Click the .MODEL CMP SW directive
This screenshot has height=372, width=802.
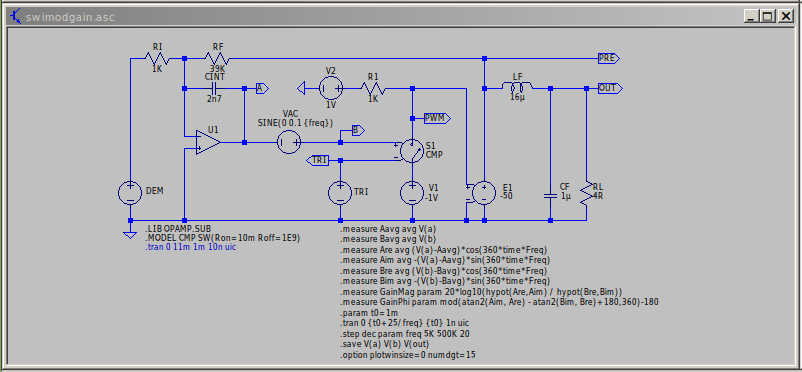[222, 238]
